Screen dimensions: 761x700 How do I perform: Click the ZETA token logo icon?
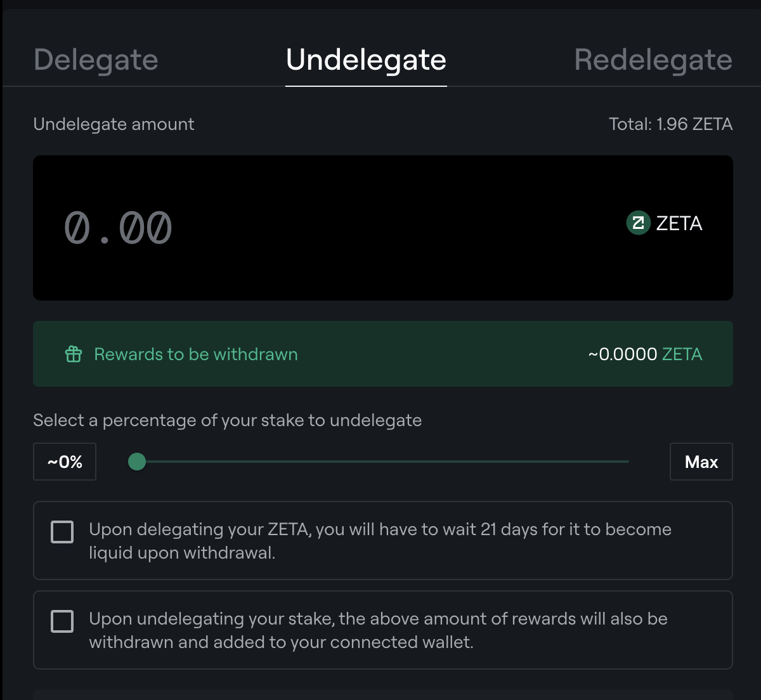point(638,223)
